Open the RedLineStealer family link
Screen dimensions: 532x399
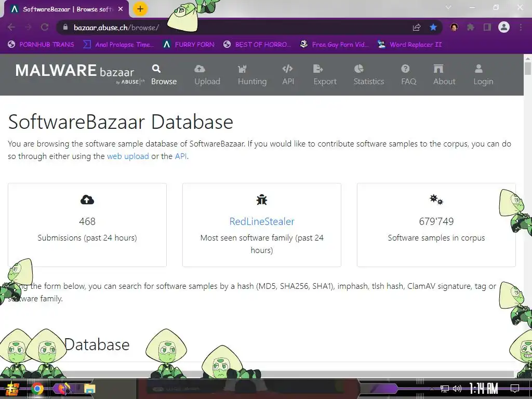click(x=262, y=221)
